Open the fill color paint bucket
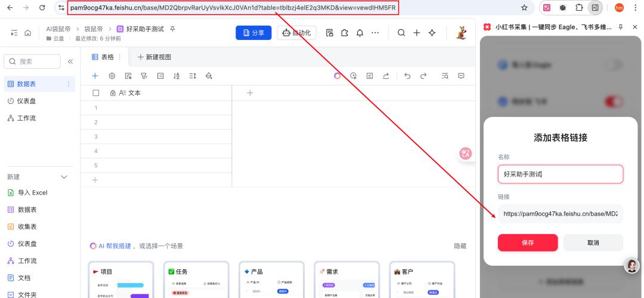The height and width of the screenshot is (298, 644). pos(209,76)
